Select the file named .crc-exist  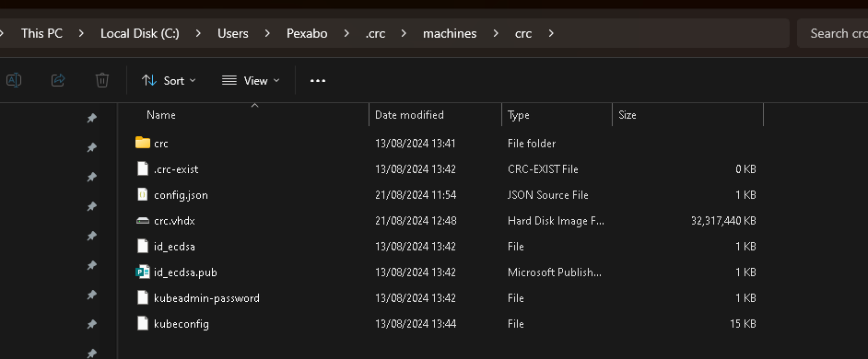click(176, 169)
